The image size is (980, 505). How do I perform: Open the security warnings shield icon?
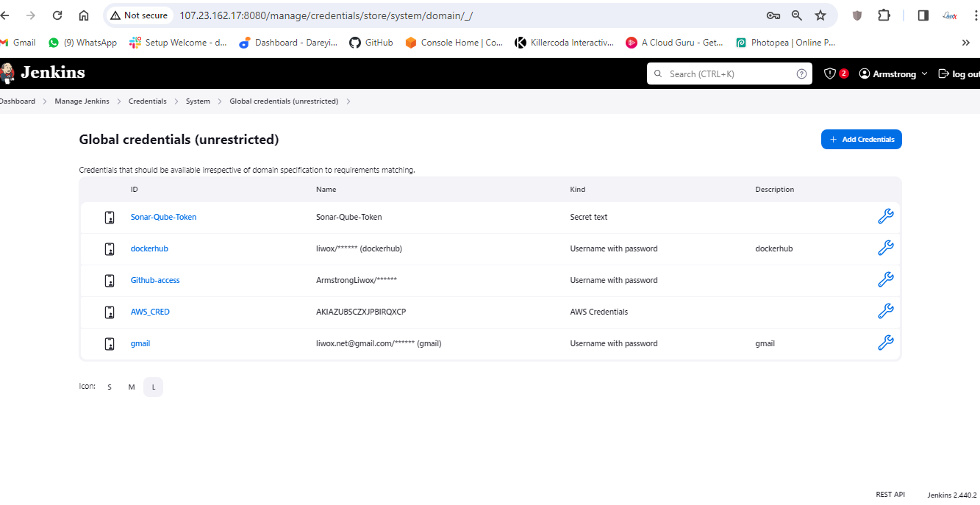click(x=831, y=74)
